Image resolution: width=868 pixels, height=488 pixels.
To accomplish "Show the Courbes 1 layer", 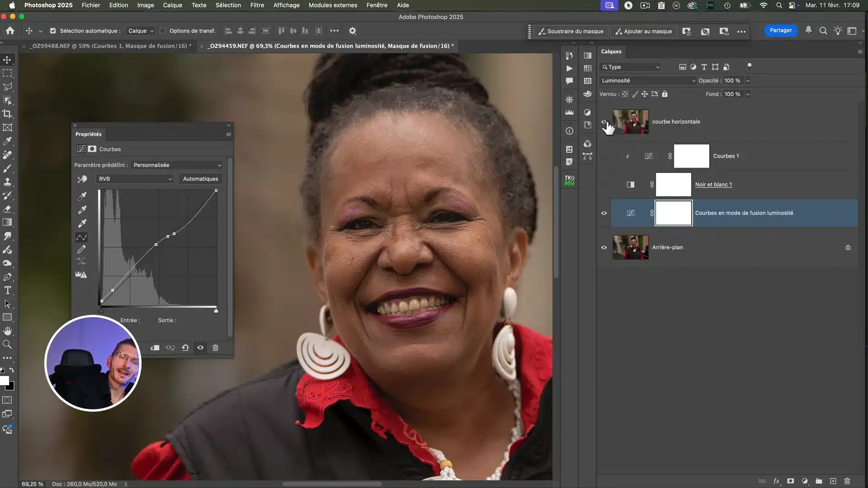I will click(604, 156).
